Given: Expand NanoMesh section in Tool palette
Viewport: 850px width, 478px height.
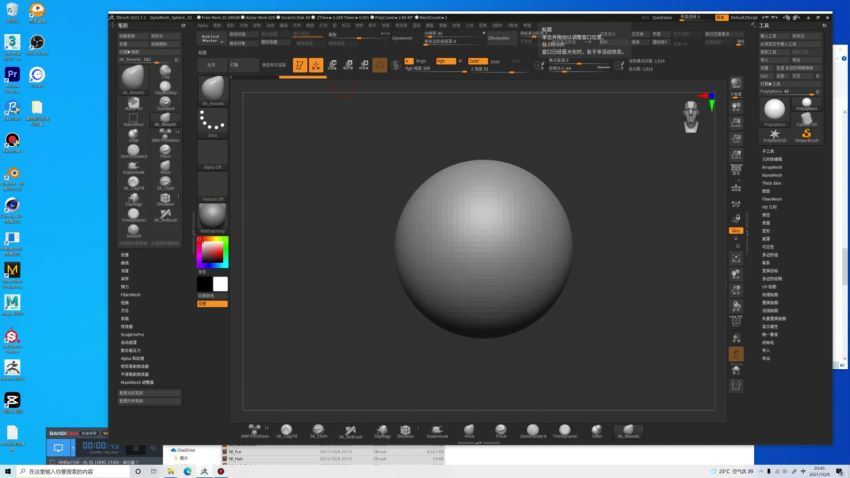Looking at the screenshot, I should (x=772, y=175).
